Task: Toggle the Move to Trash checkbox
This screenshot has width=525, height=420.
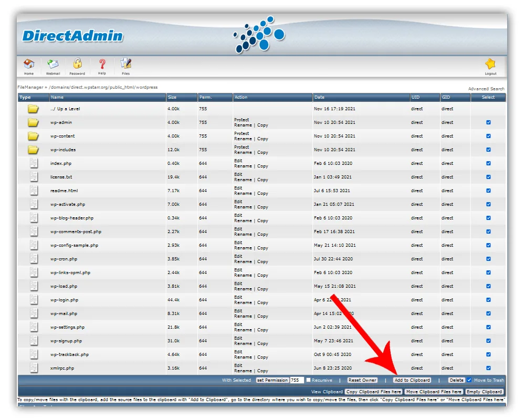Action: point(469,380)
